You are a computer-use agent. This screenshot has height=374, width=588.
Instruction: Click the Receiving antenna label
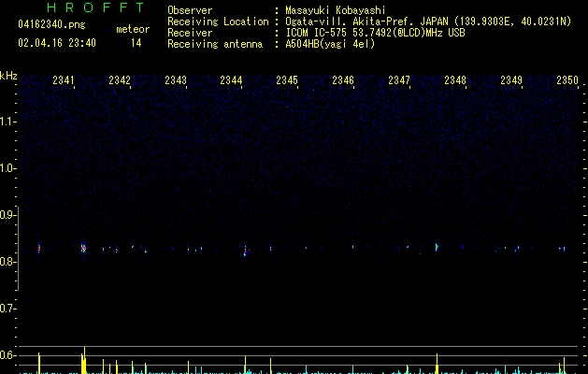point(215,44)
